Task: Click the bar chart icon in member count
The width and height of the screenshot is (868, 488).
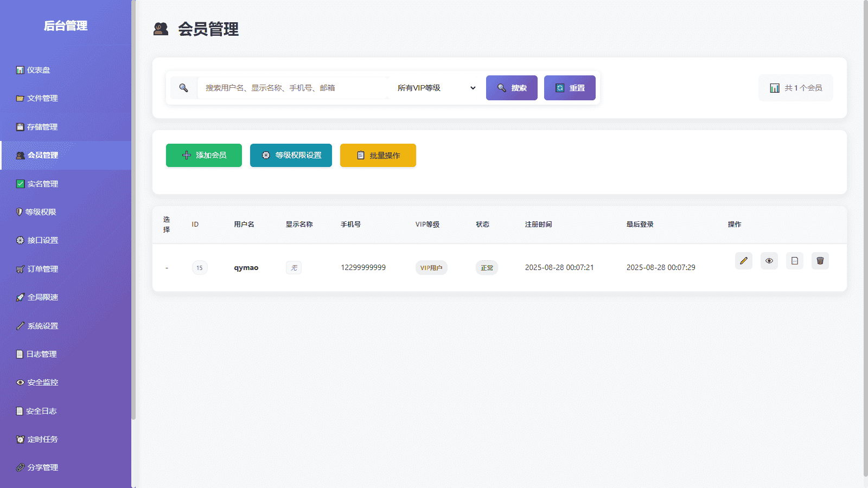Action: [x=774, y=88]
